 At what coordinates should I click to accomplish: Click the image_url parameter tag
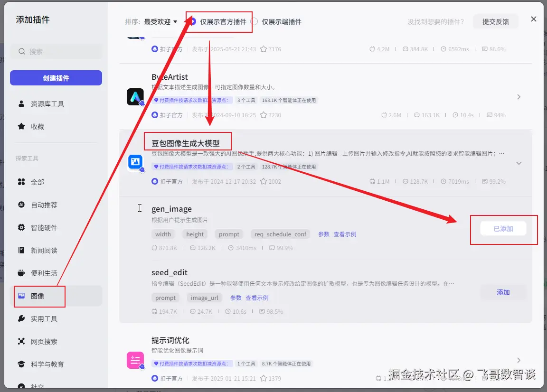point(205,298)
